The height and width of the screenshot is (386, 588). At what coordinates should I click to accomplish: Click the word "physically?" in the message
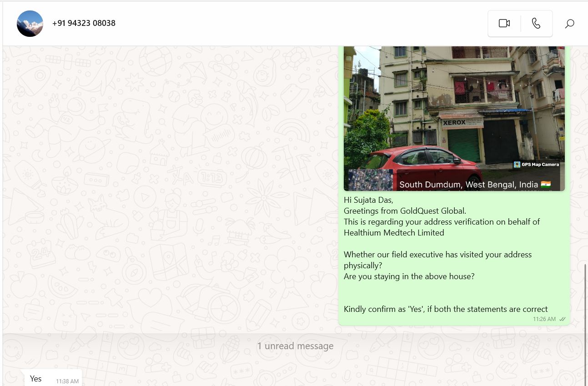[x=363, y=266]
